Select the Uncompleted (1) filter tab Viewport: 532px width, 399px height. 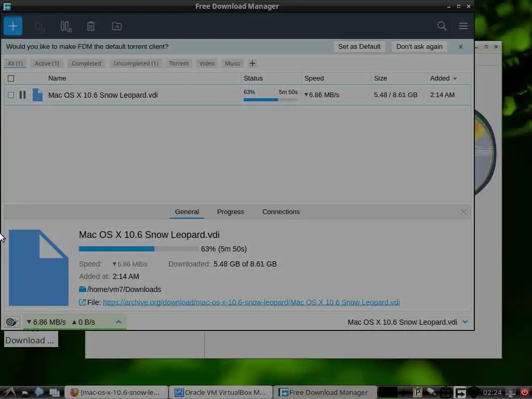[x=136, y=63]
